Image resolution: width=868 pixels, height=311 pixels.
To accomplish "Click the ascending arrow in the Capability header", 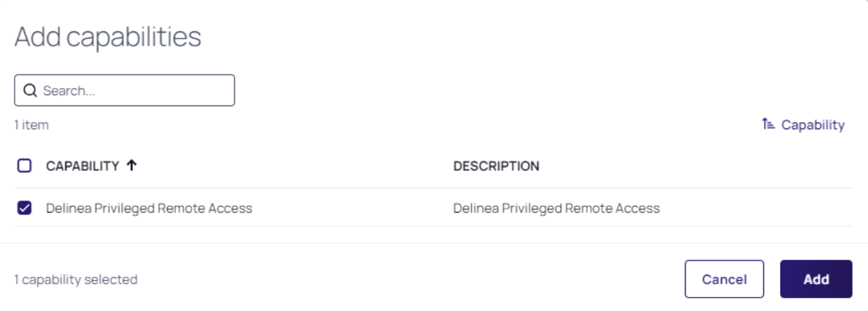I will click(132, 166).
